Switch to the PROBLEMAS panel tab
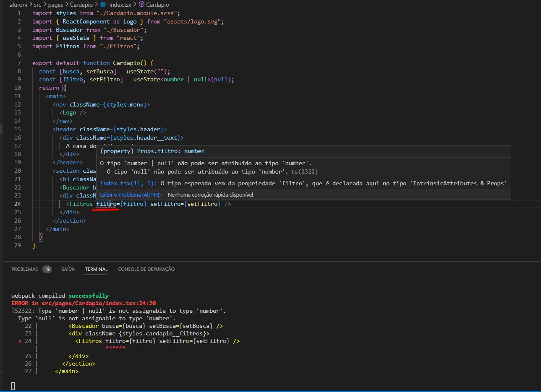 click(24, 269)
